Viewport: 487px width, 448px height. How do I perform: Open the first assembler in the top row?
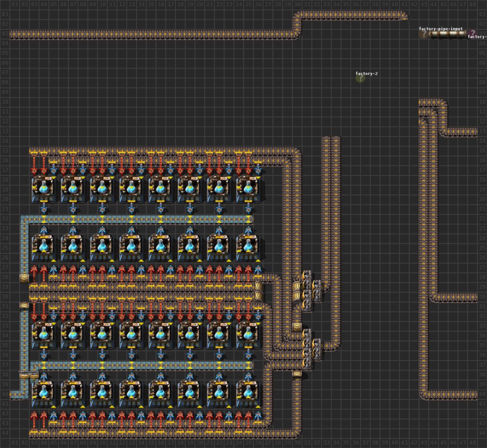click(43, 189)
